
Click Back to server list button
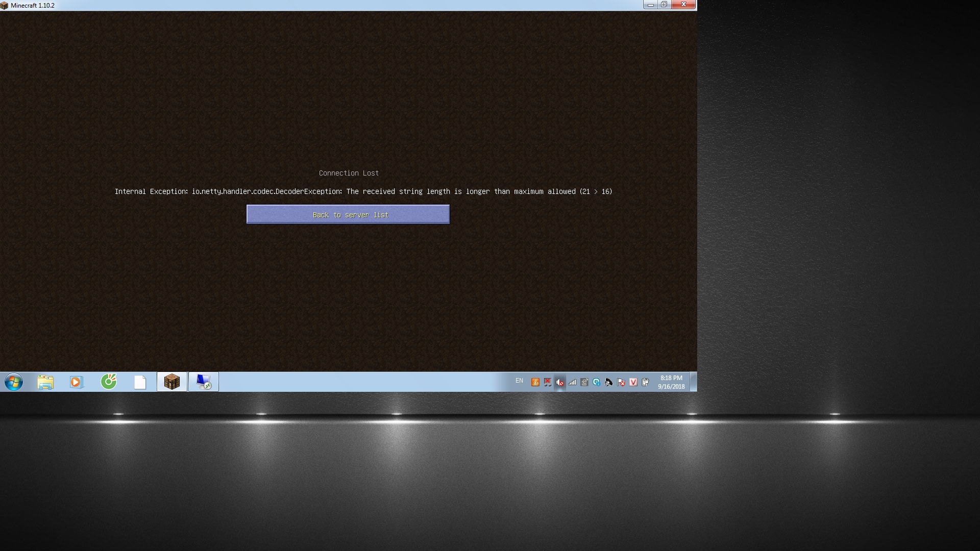tap(348, 215)
